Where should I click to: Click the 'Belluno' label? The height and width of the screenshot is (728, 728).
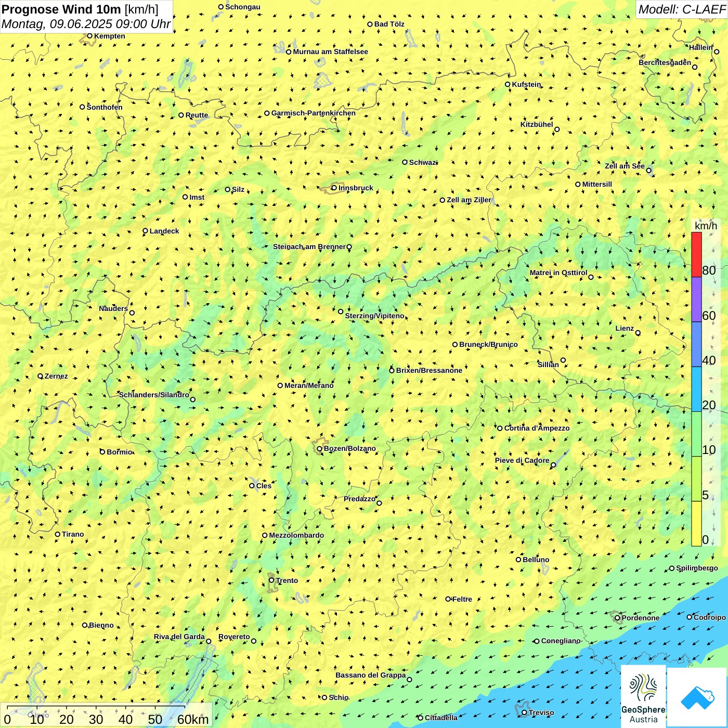click(x=536, y=560)
